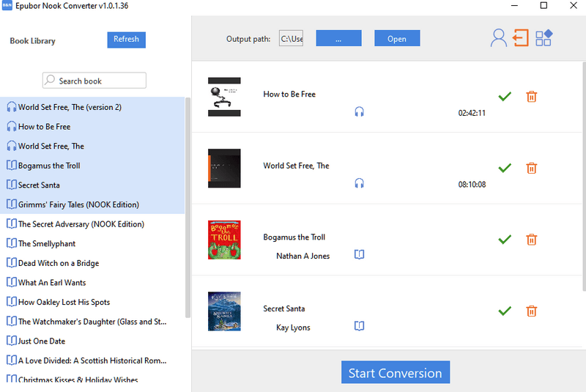Click headphones icon in World Set Free card
Screen dimensions: 586x392
click(x=359, y=182)
